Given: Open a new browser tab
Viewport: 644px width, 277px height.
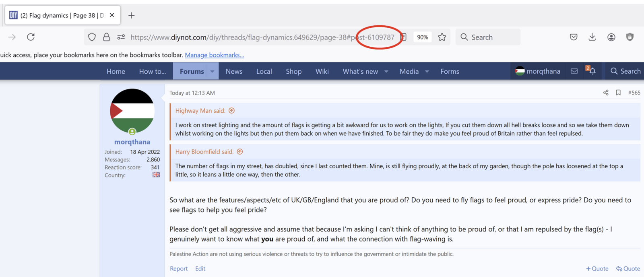Looking at the screenshot, I should tap(131, 15).
